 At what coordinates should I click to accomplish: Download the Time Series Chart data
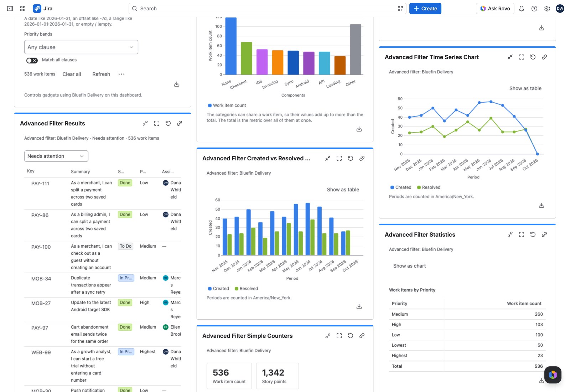point(541,205)
